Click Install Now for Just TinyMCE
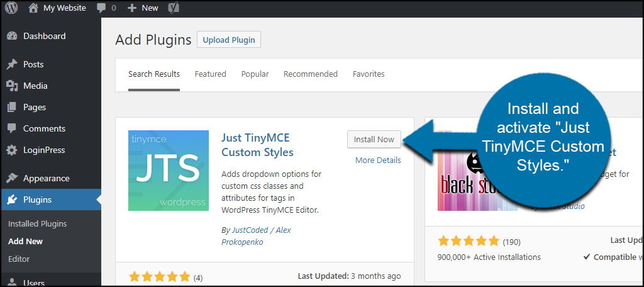This screenshot has height=287, width=644. pyautogui.click(x=374, y=139)
